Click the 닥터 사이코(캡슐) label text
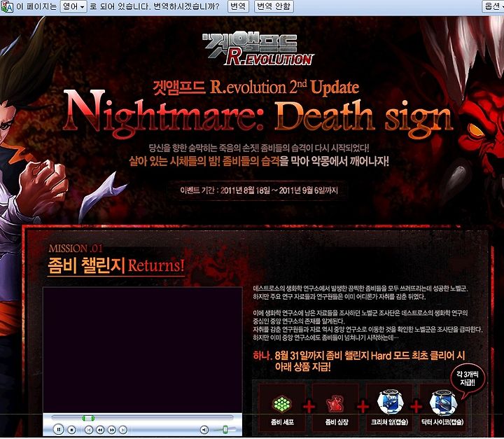 [x=442, y=422]
